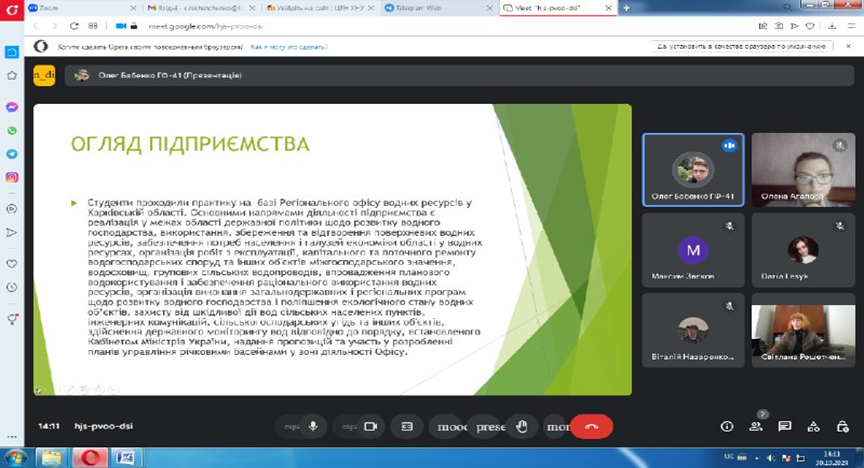Open Instagram in the Opera sidebar
This screenshot has width=864, height=468.
coord(12,177)
